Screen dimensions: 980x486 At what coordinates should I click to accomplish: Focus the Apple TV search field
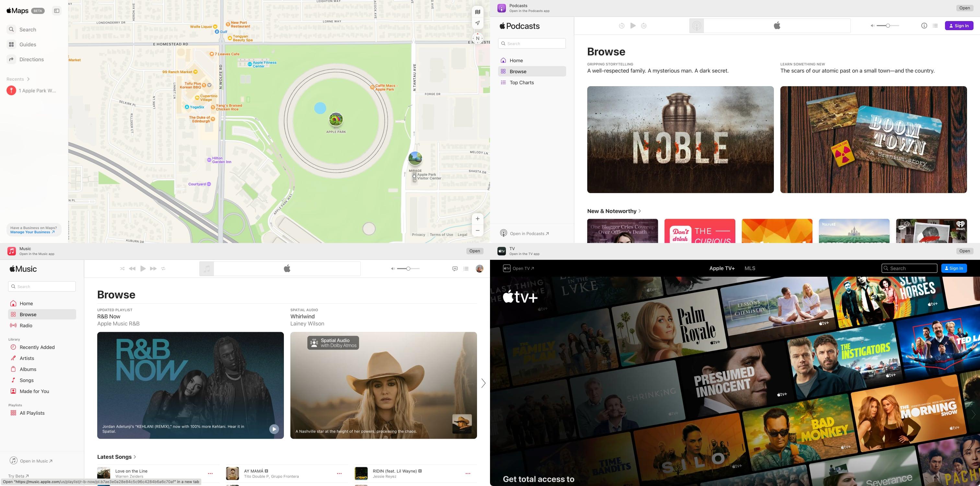click(x=909, y=268)
